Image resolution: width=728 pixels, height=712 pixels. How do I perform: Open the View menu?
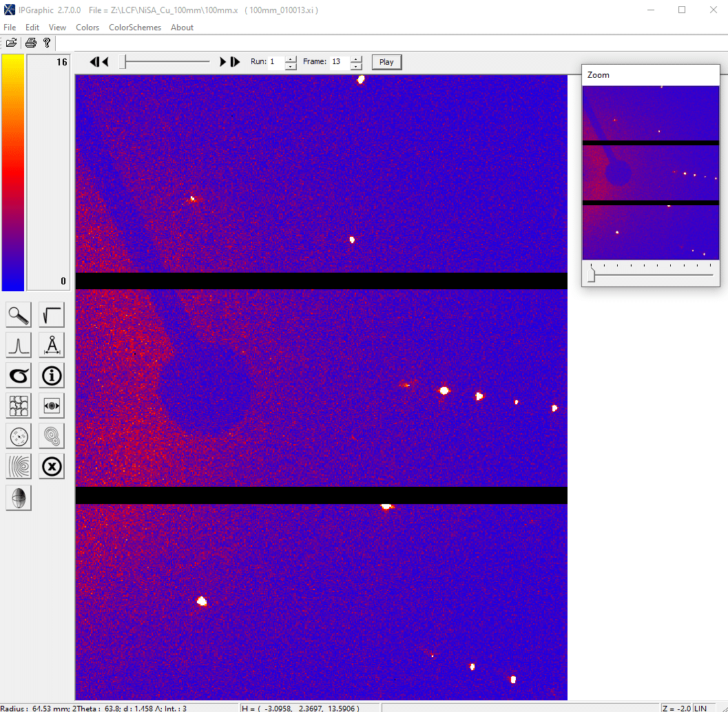coord(57,28)
